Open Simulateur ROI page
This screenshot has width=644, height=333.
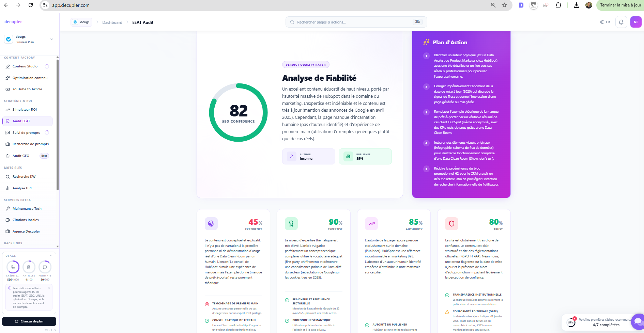coord(27,110)
